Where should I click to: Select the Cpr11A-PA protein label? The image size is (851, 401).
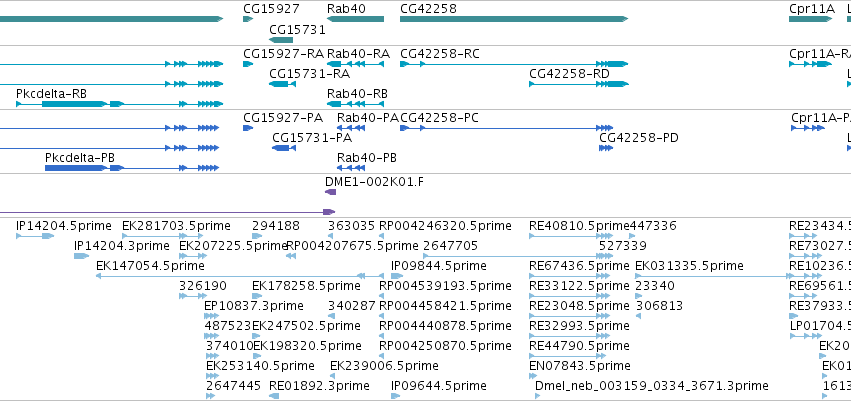821,118
